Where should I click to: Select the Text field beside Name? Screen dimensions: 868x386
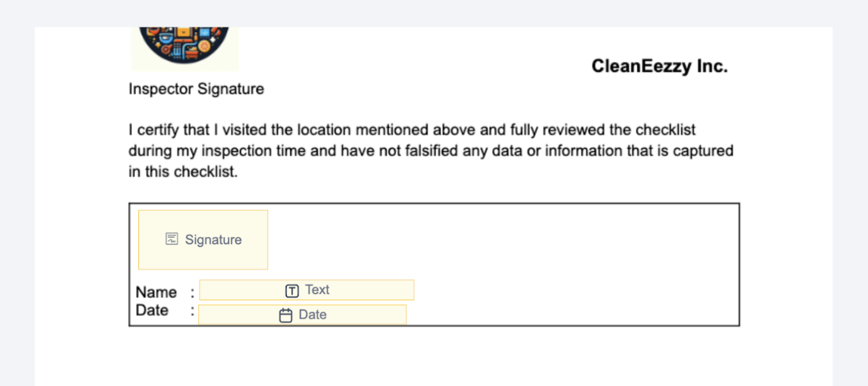[307, 290]
